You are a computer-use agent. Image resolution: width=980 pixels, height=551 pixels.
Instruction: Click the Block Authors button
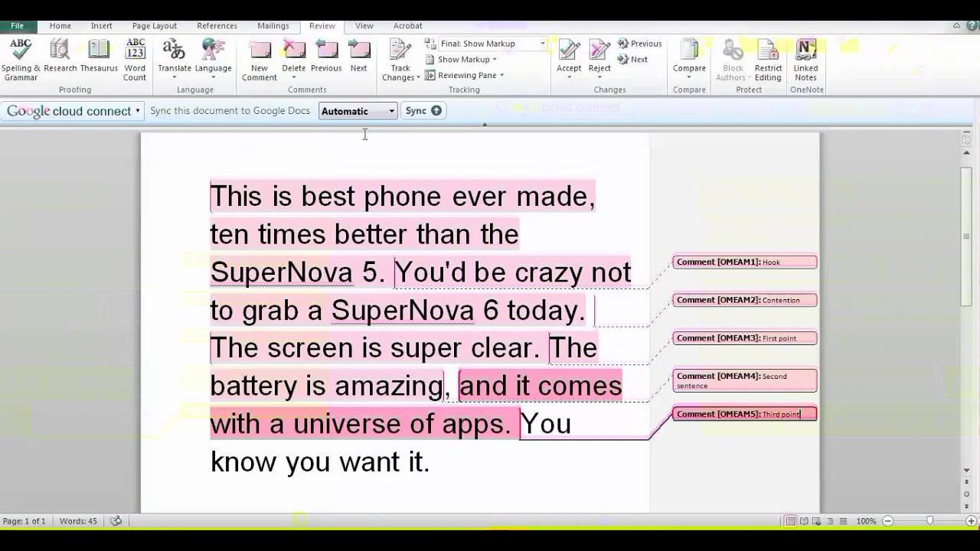click(x=733, y=60)
